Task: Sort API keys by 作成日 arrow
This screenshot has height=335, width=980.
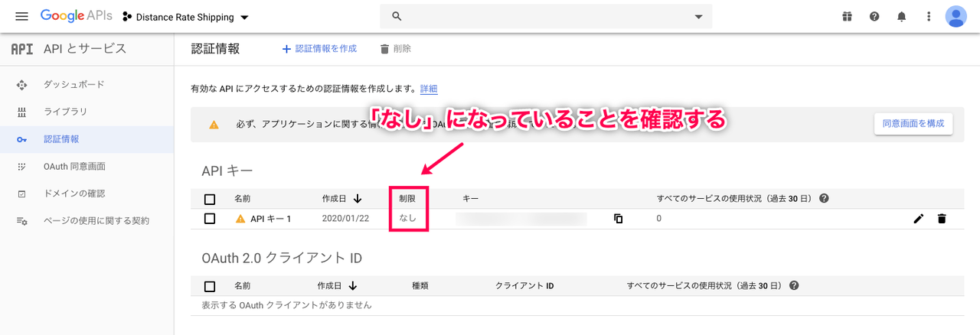Action: click(357, 199)
